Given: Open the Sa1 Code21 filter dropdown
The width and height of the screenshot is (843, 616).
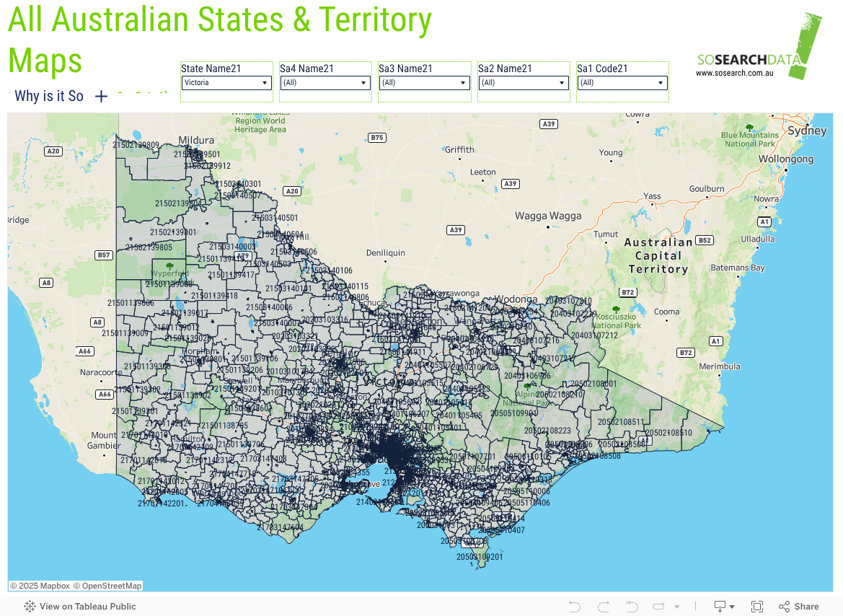Looking at the screenshot, I should pos(622,82).
